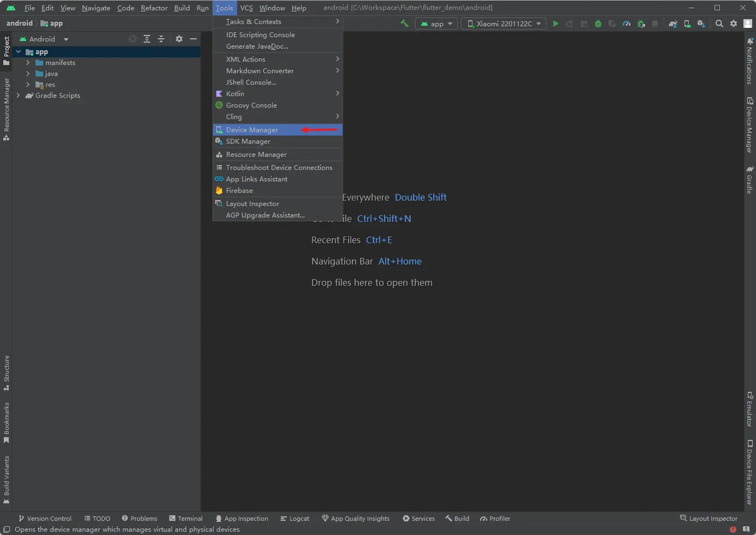Open the Profile app gauge icon
The image size is (756, 535).
point(627,23)
